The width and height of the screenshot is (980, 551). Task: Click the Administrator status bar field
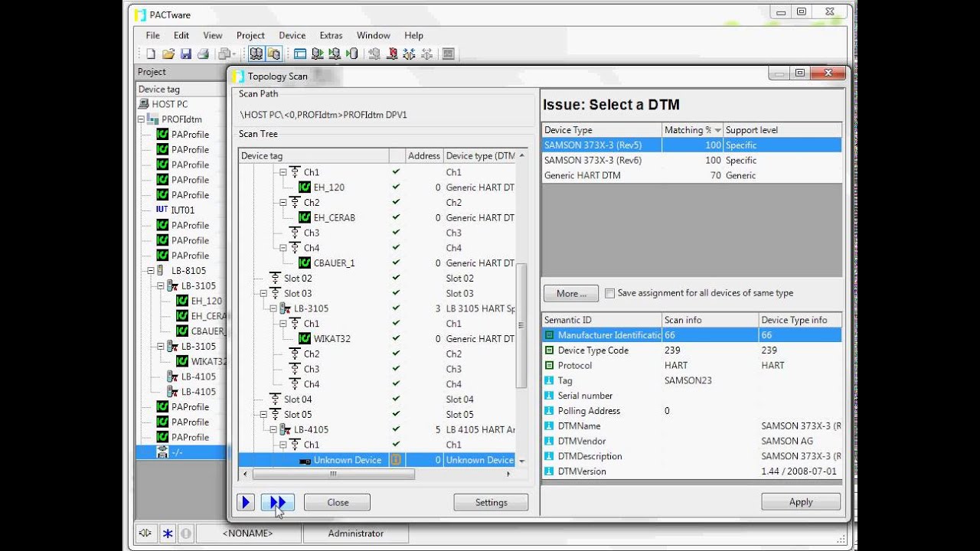[x=356, y=533]
